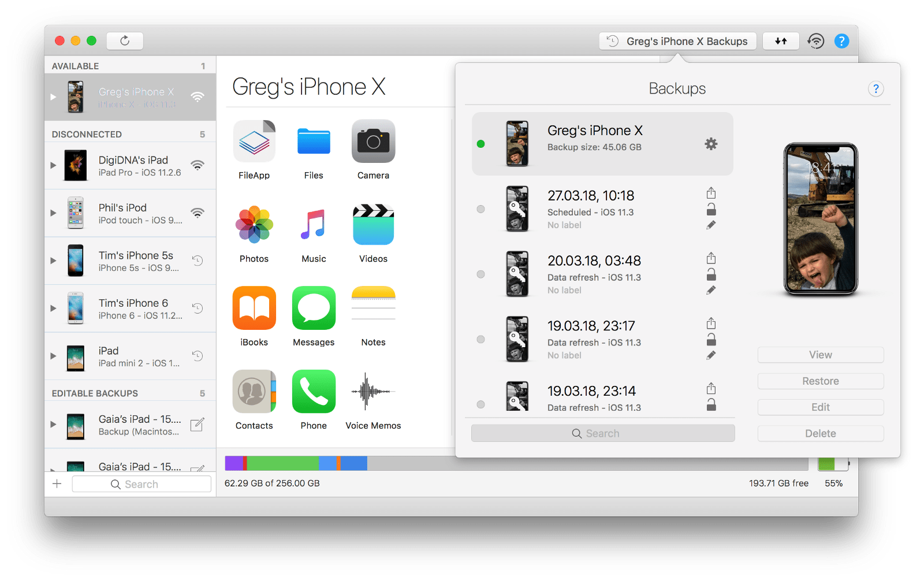Click purple segment of storage bar
This screenshot has height=580, width=924.
(234, 463)
